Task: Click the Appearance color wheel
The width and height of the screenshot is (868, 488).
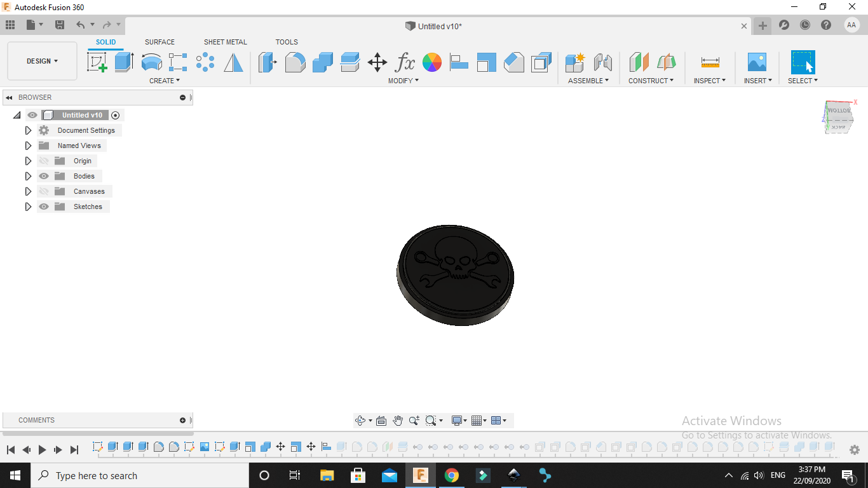Action: pyautogui.click(x=432, y=62)
